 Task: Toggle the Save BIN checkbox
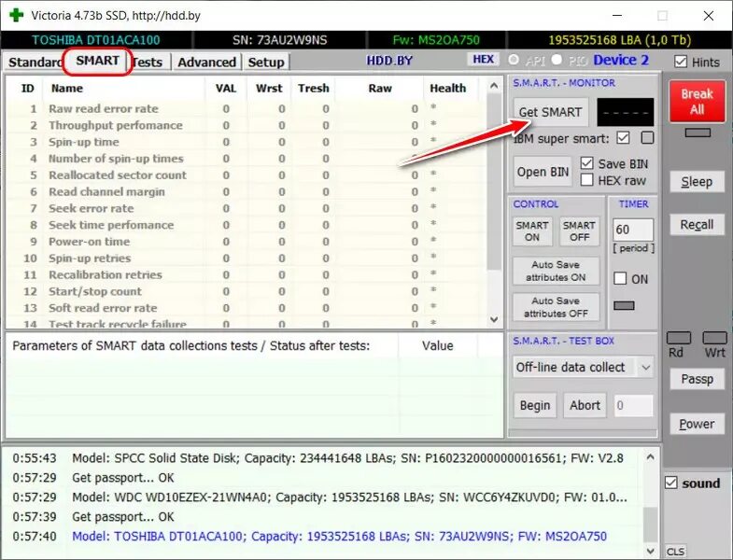coord(586,163)
